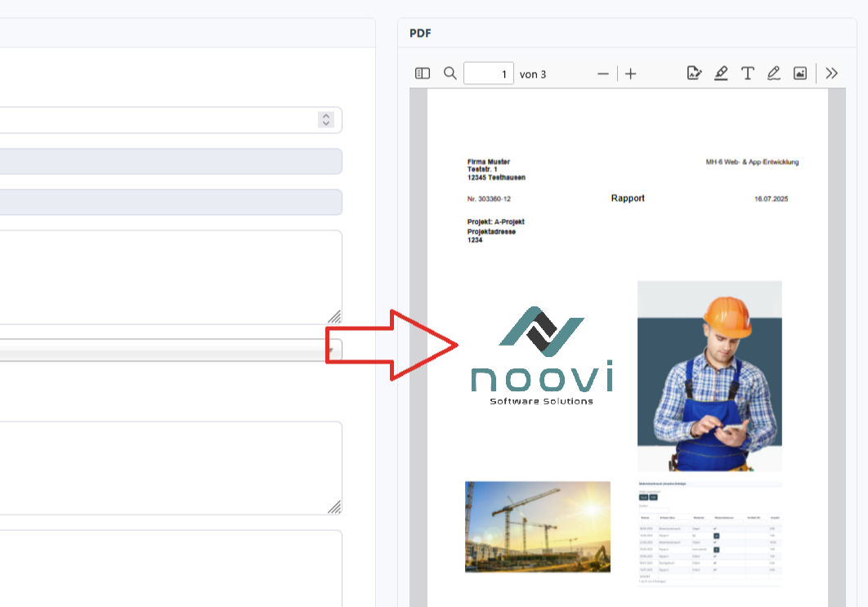Viewport: 868px width, 607px height.
Task: Select the add image tool
Action: click(800, 73)
